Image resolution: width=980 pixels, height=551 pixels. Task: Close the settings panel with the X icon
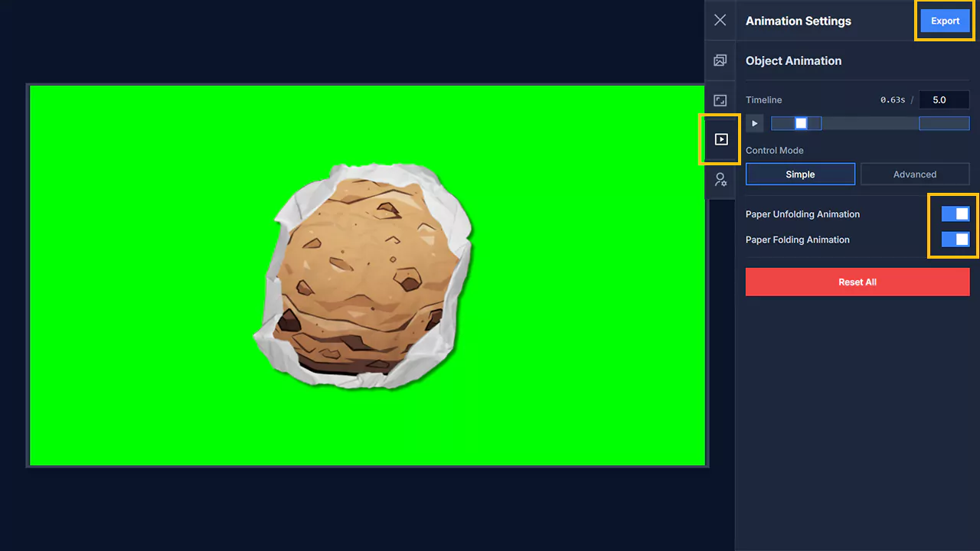pos(720,21)
